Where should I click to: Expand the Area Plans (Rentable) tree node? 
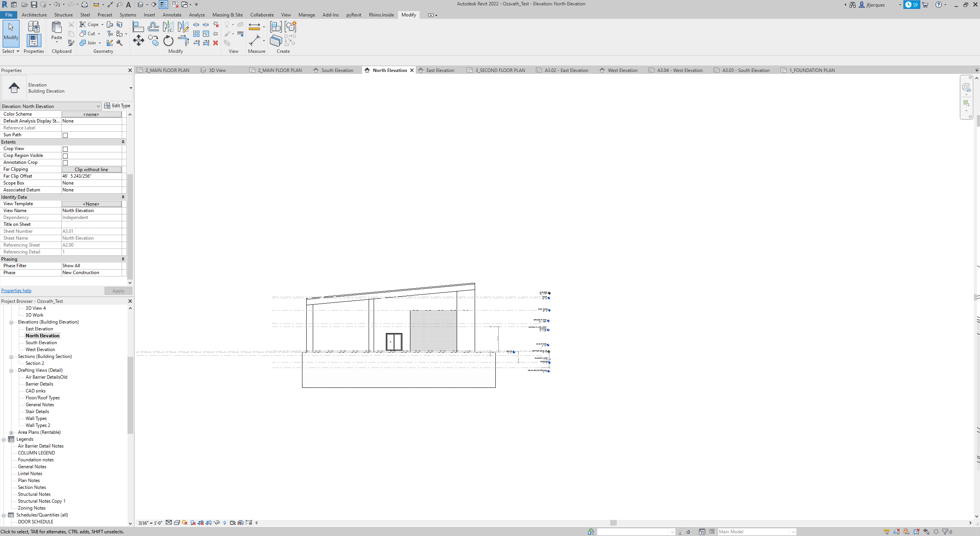[x=11, y=432]
